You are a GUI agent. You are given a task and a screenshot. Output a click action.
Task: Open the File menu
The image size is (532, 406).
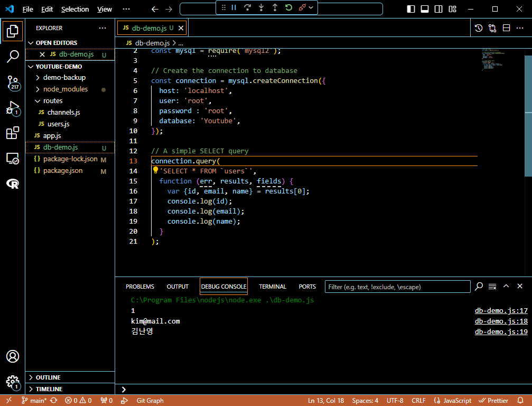tap(27, 9)
